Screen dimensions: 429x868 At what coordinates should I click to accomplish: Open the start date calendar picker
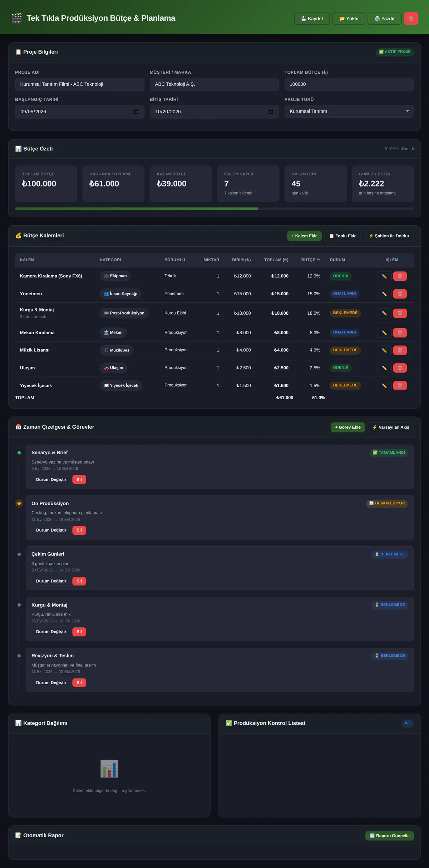point(136,112)
